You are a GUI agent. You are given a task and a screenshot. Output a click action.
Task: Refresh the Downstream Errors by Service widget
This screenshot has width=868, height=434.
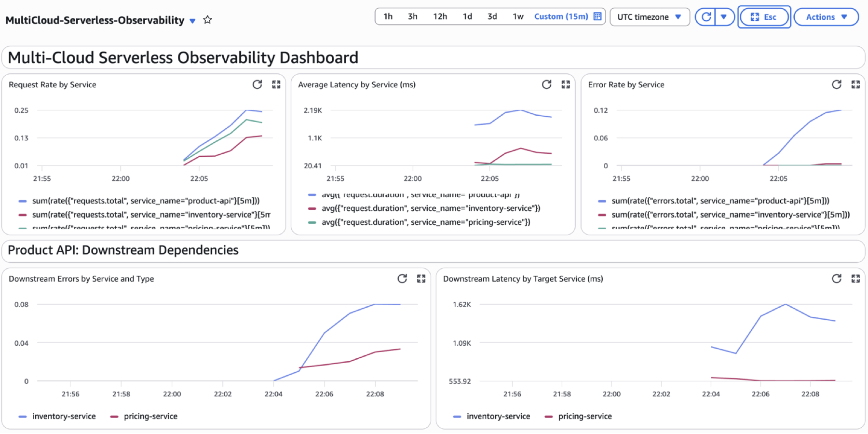402,279
